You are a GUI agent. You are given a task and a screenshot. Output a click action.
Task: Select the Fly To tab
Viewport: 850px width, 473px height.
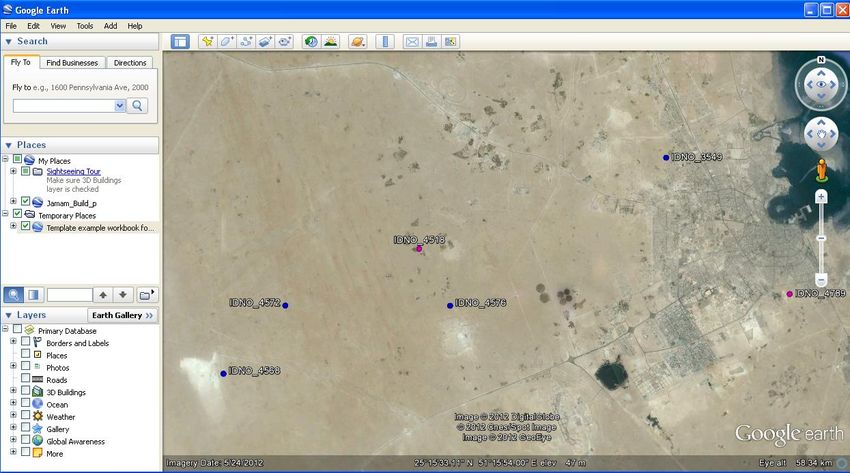(x=21, y=62)
